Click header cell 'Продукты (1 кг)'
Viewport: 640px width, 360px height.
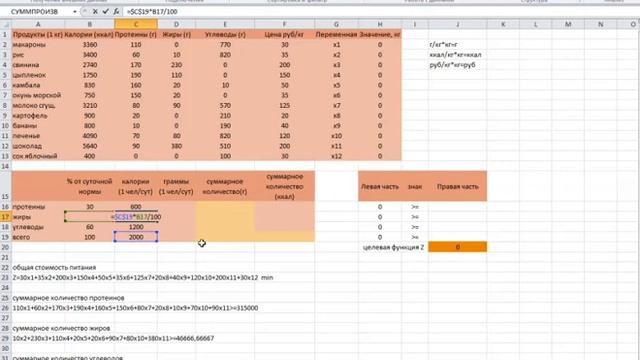tap(38, 35)
